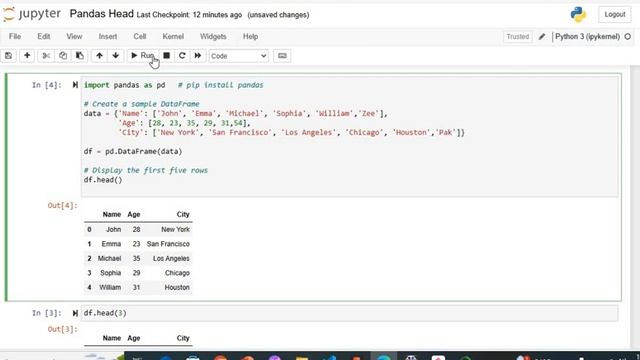Restart the kernel icon
Viewport: 640px width, 360px height.
click(182, 56)
